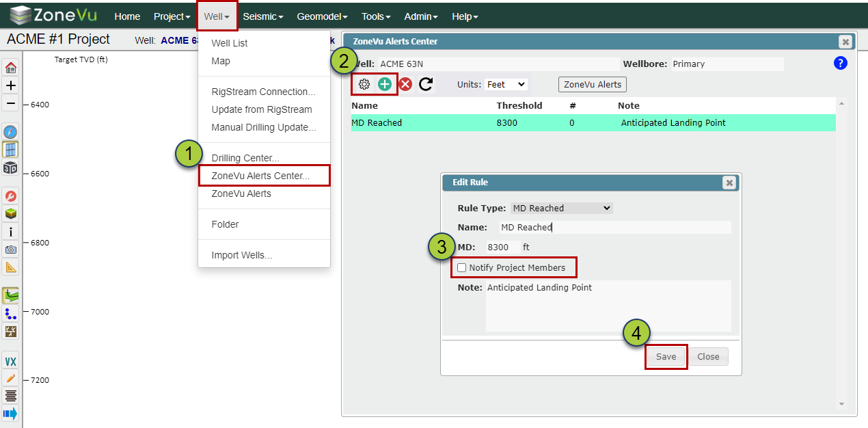The height and width of the screenshot is (428, 868).
Task: Click the MD value field 8300
Action: point(502,247)
